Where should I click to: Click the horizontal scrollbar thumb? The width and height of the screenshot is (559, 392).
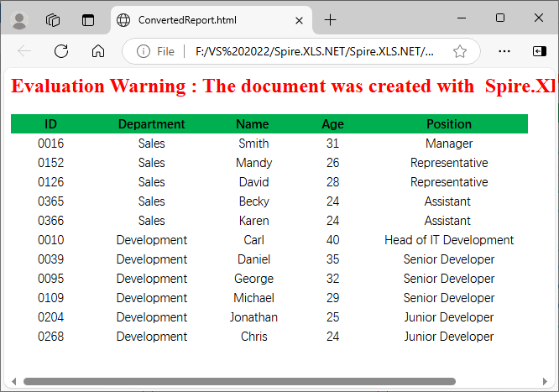(239, 381)
